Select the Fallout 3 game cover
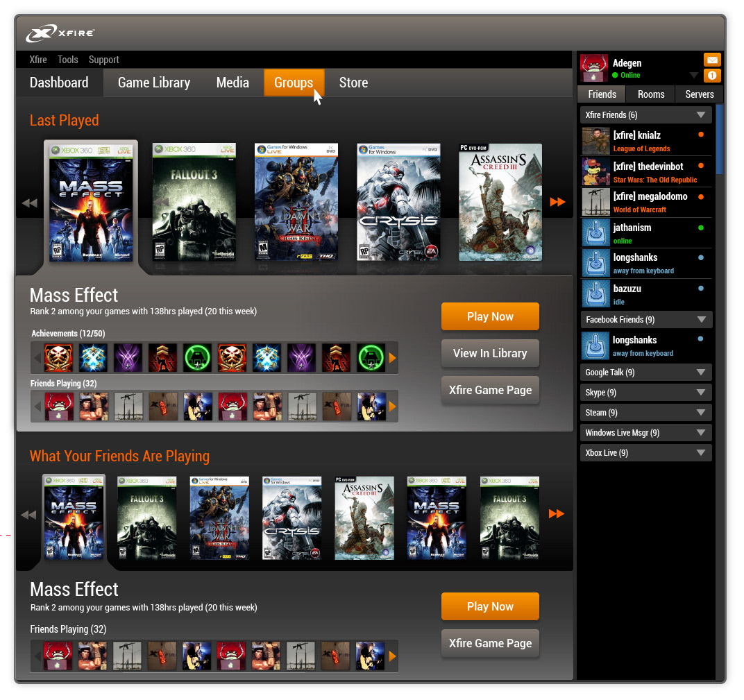The width and height of the screenshot is (744, 700). 194,201
